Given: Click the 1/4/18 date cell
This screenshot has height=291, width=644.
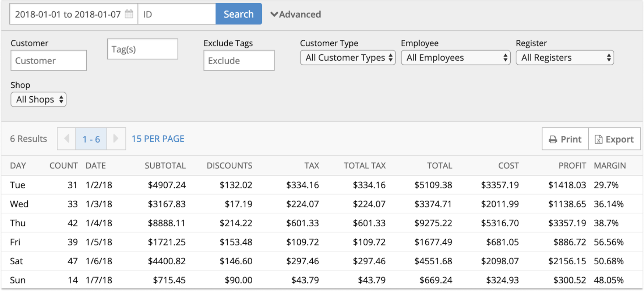Looking at the screenshot, I should point(99,223).
